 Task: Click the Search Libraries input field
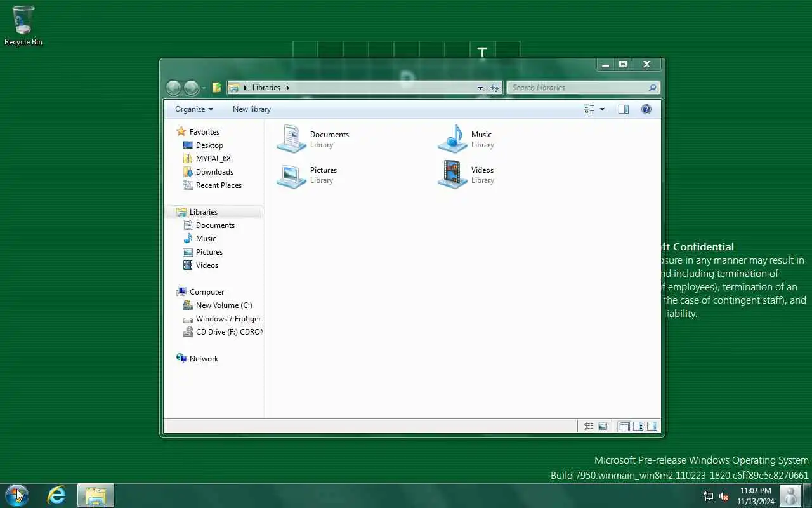point(584,88)
